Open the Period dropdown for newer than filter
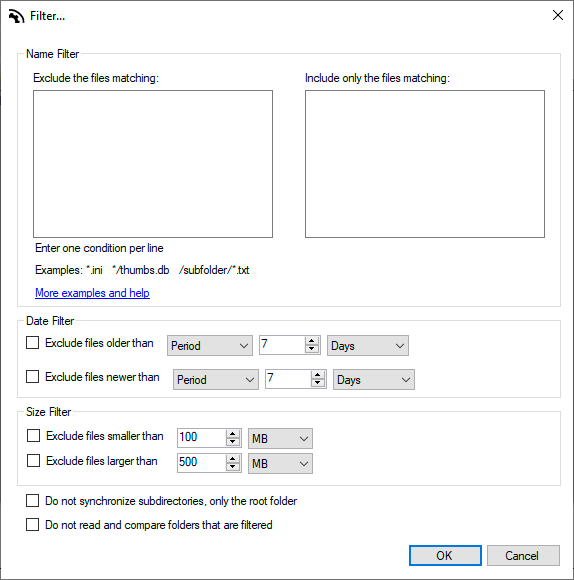574x580 pixels. 216,380
